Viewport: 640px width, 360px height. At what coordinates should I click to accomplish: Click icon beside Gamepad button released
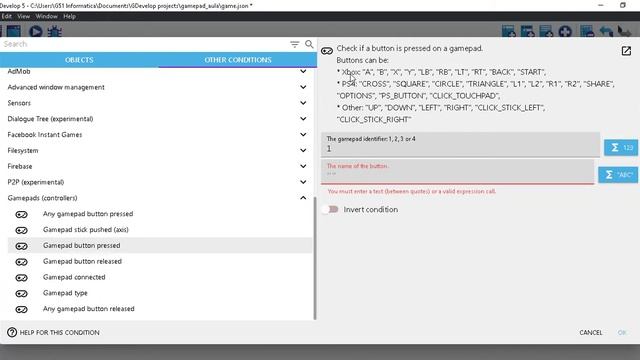[21, 262]
